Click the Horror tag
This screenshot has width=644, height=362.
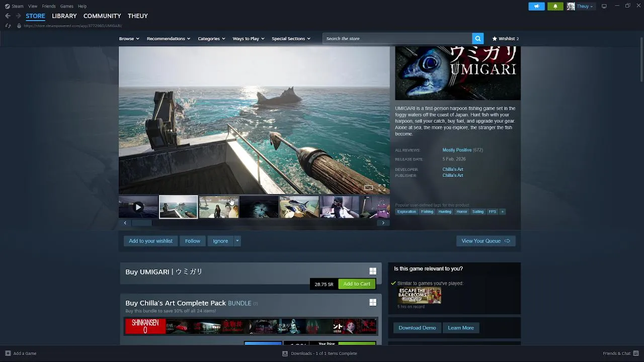pos(462,212)
